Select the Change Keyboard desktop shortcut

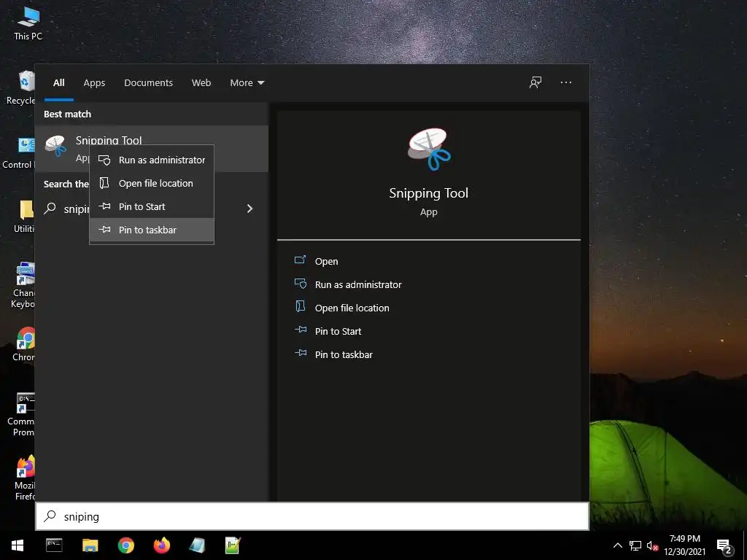coord(23,285)
